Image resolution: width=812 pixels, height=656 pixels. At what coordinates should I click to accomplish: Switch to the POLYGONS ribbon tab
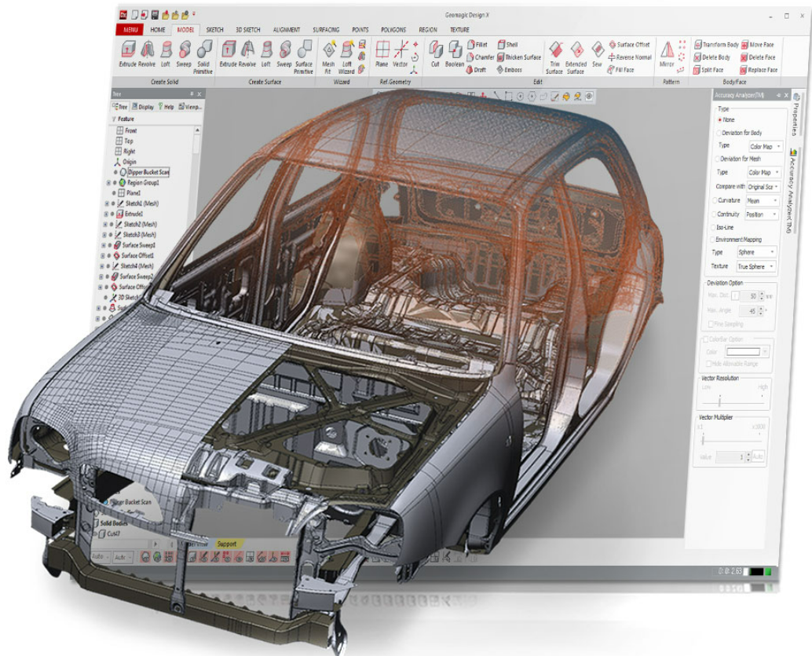point(393,30)
